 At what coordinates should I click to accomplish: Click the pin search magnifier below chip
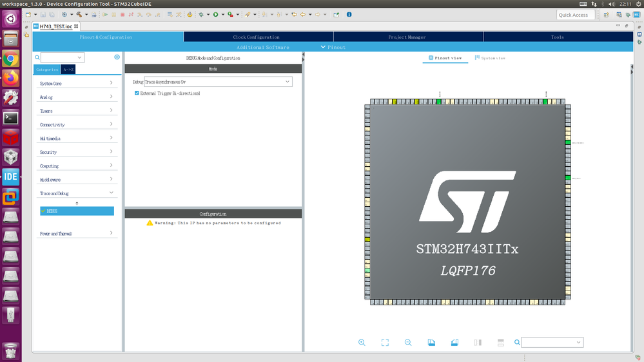[517, 342]
